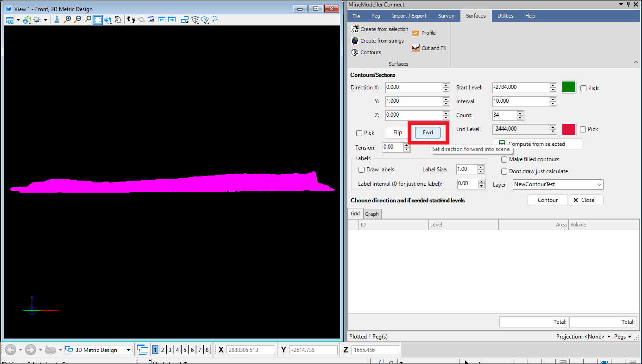This screenshot has height=364, width=642.
Task: Select the Orbit rotate view tool
Action: pyautogui.click(x=108, y=19)
